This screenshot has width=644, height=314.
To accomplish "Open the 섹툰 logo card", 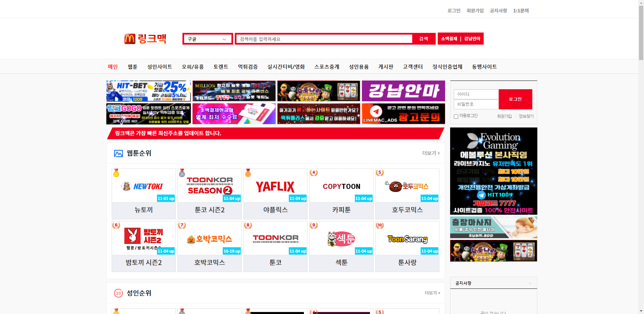I will [341, 238].
